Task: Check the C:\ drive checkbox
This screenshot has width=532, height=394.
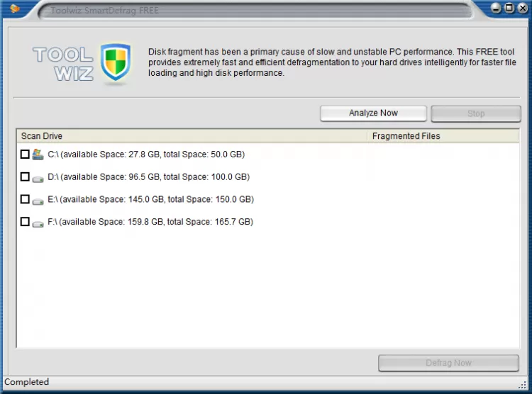Action: click(x=25, y=154)
